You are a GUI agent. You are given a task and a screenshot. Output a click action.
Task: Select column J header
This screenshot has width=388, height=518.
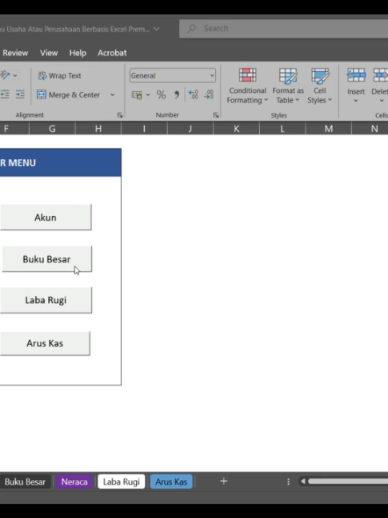click(190, 129)
